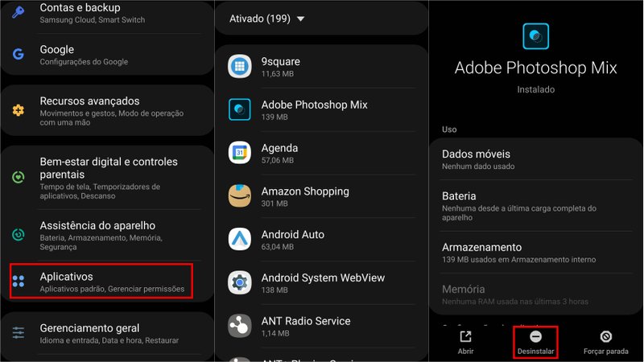Tap the Android Auto icon
644x362 pixels.
click(x=239, y=239)
